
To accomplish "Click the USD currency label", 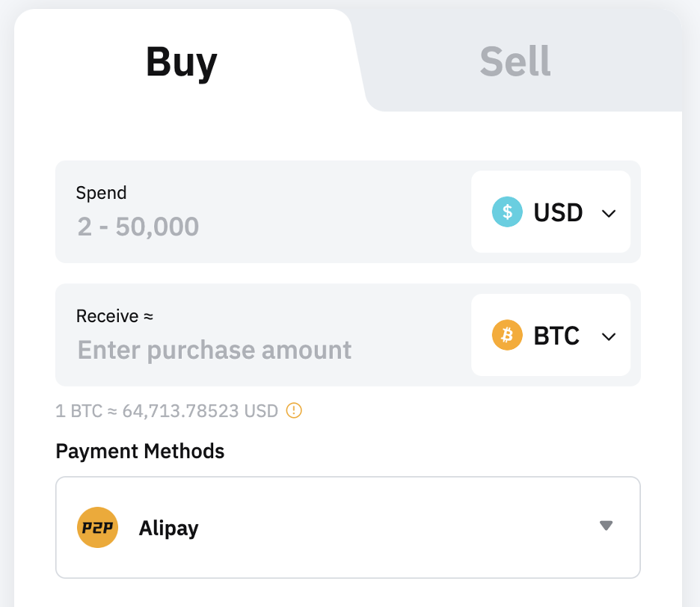I will pos(558,212).
